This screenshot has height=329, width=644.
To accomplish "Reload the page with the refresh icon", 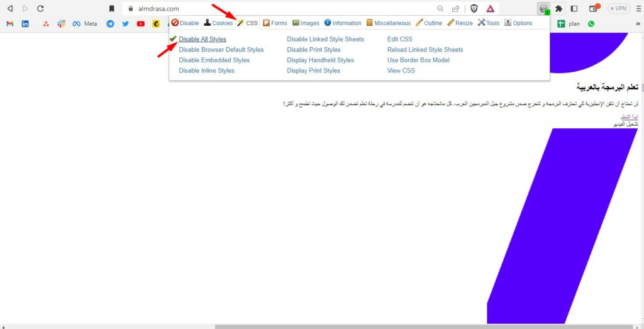I will (x=40, y=8).
